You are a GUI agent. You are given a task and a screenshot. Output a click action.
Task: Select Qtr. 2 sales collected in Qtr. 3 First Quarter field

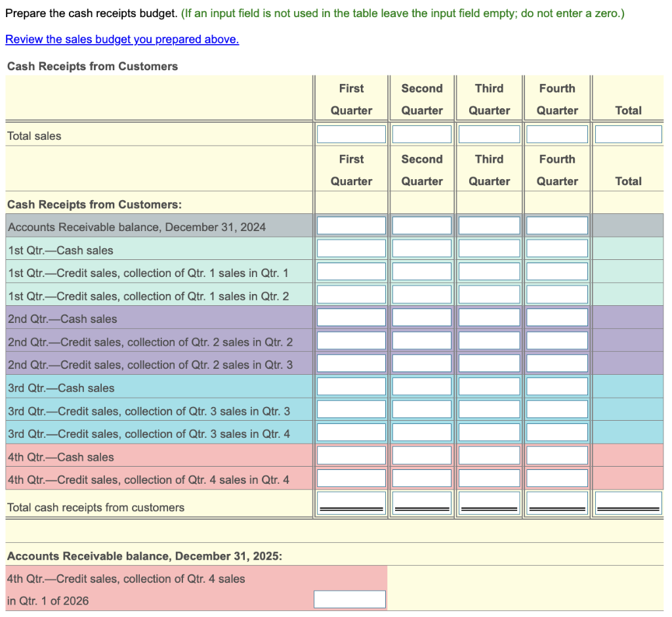pyautogui.click(x=351, y=363)
